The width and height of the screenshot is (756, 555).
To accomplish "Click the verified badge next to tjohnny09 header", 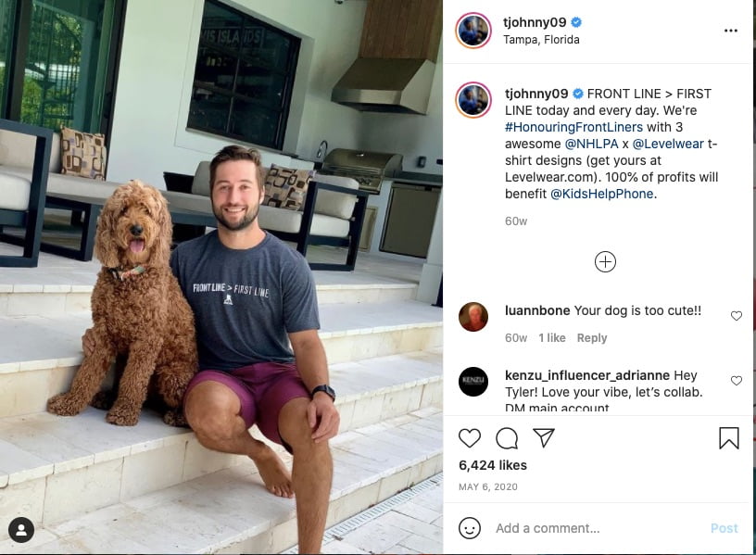I will pyautogui.click(x=576, y=22).
